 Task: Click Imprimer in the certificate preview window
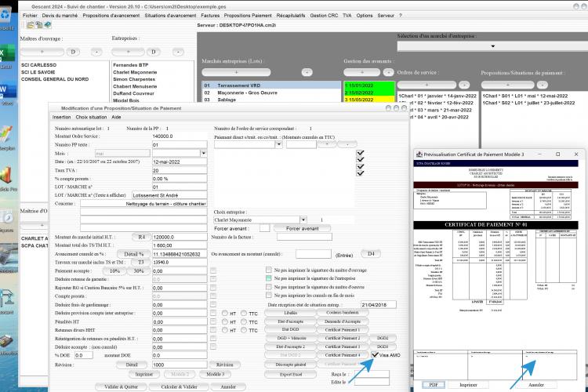coord(468,384)
